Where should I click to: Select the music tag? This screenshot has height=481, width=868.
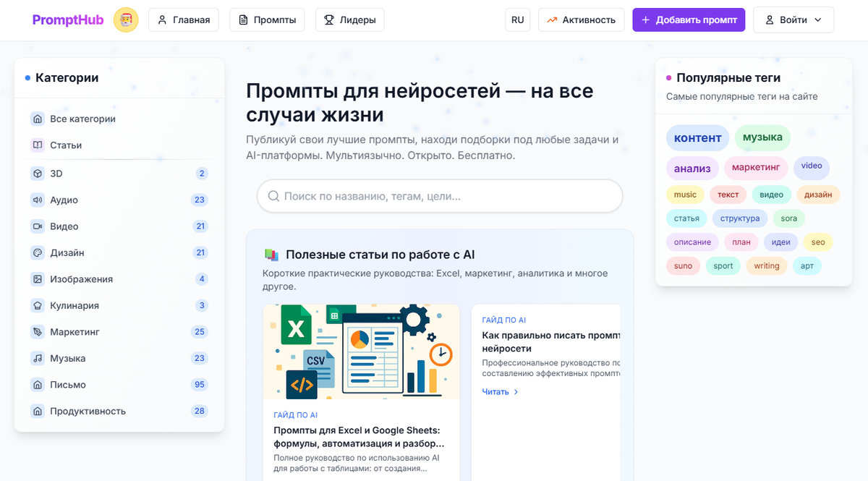685,195
